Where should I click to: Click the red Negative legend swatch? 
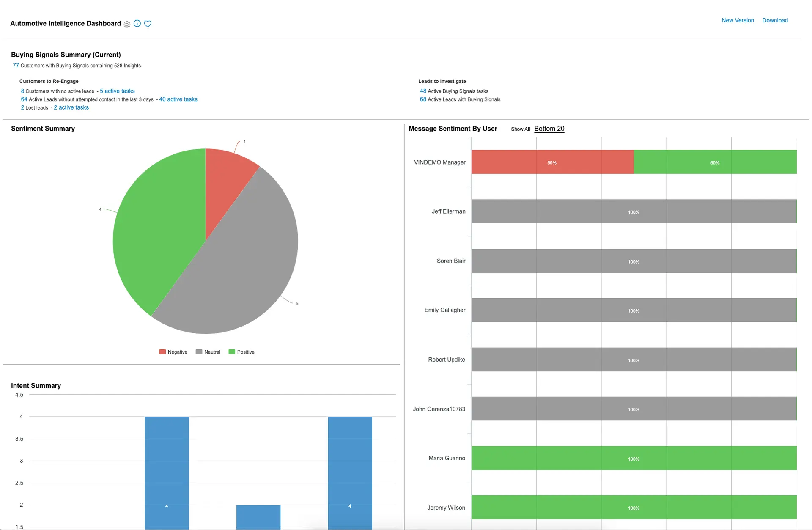coord(162,352)
